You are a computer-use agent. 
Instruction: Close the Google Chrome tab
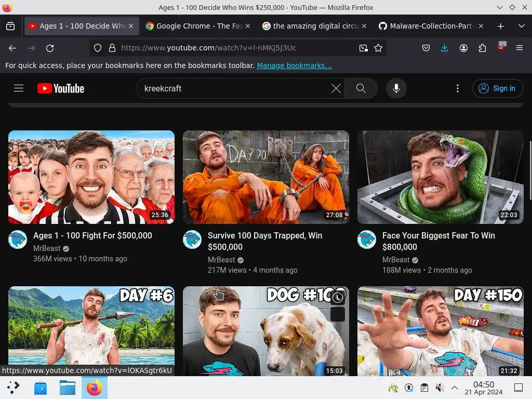(248, 26)
